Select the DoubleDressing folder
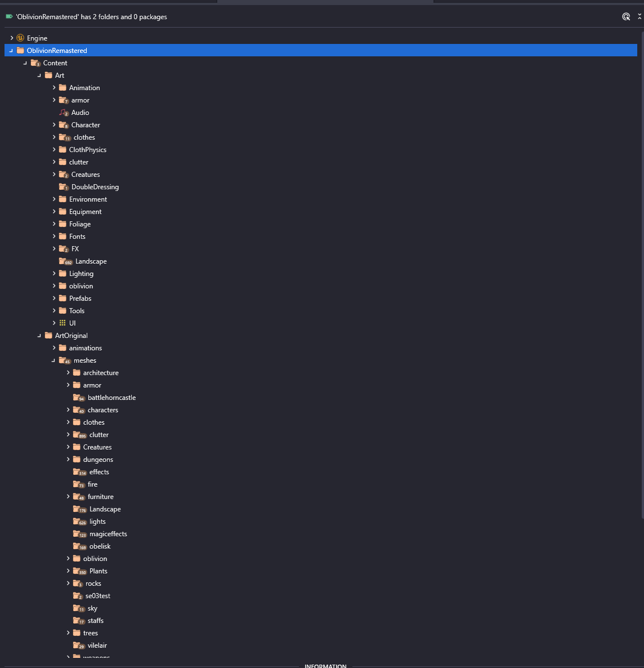Screen dimensions: 644x668 click(x=95, y=187)
